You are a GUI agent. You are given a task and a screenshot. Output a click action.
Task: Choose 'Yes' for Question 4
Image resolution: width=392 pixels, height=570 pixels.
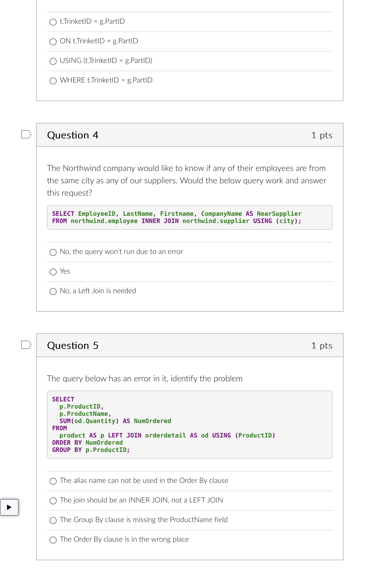pos(53,272)
